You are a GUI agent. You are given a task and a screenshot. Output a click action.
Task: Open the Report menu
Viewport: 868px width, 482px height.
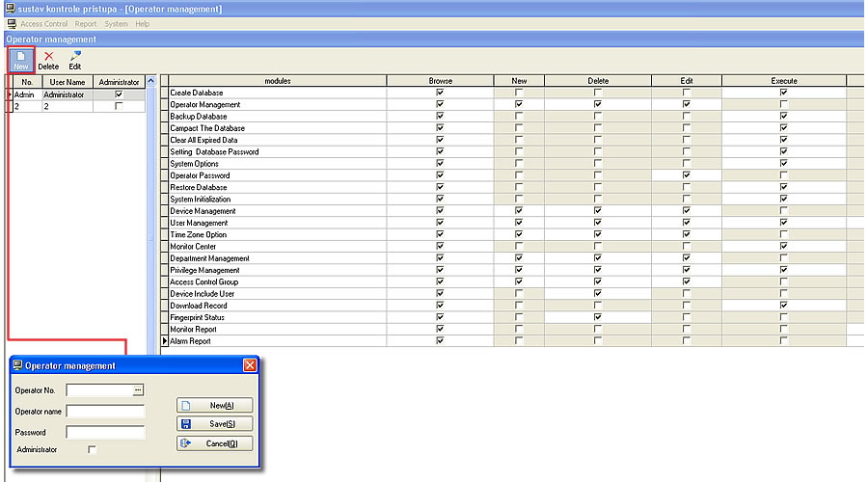[86, 23]
